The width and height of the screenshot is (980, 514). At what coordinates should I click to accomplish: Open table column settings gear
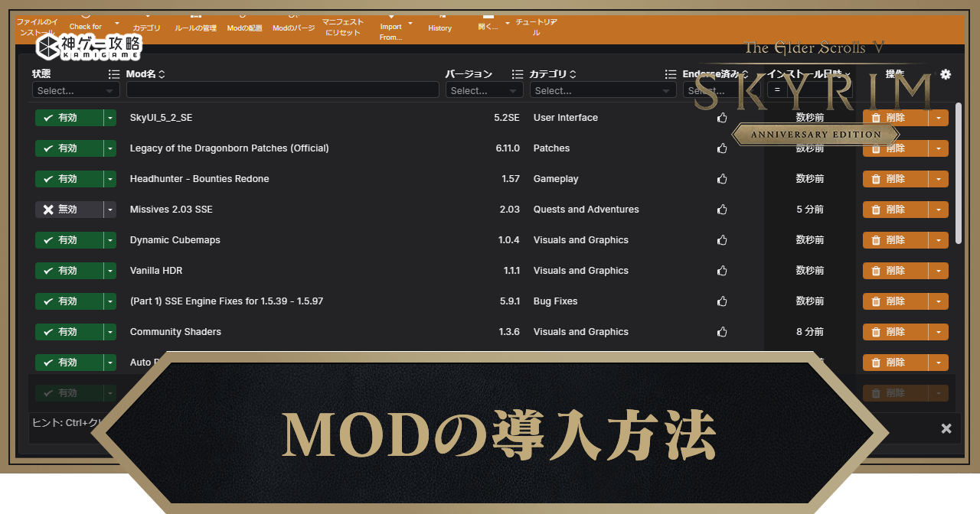pos(946,74)
